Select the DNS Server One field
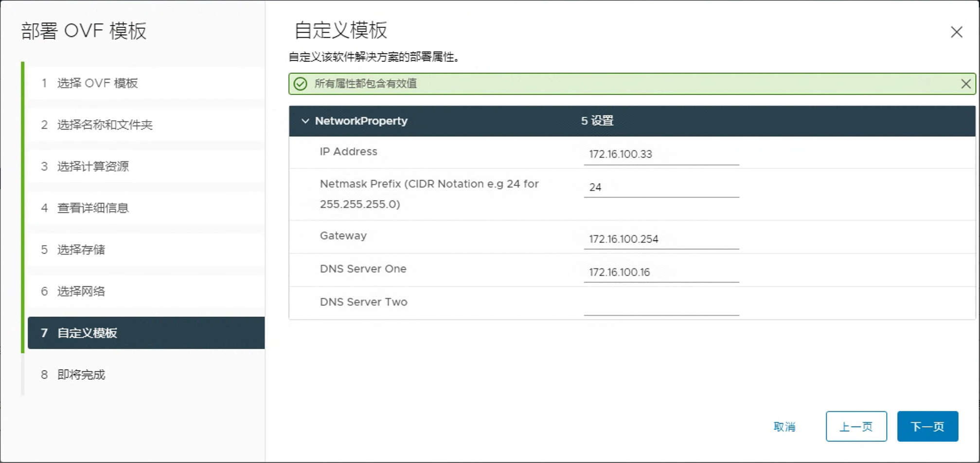980x463 pixels. click(x=660, y=272)
